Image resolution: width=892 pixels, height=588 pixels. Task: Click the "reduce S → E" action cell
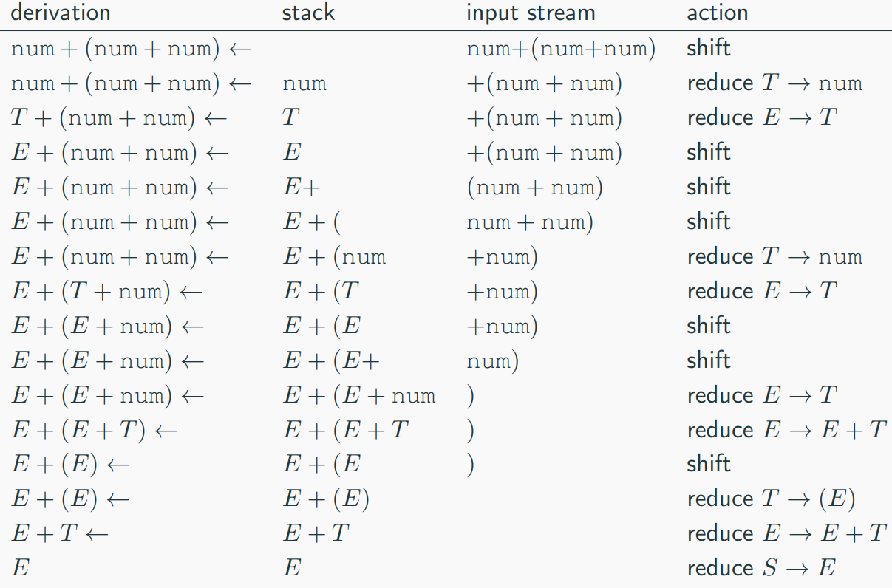pos(761,568)
